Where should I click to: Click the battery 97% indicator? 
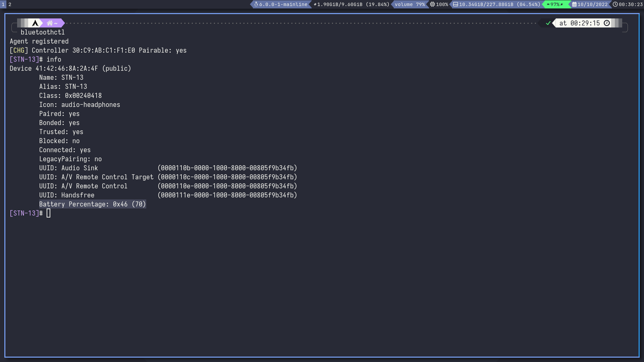(555, 4)
